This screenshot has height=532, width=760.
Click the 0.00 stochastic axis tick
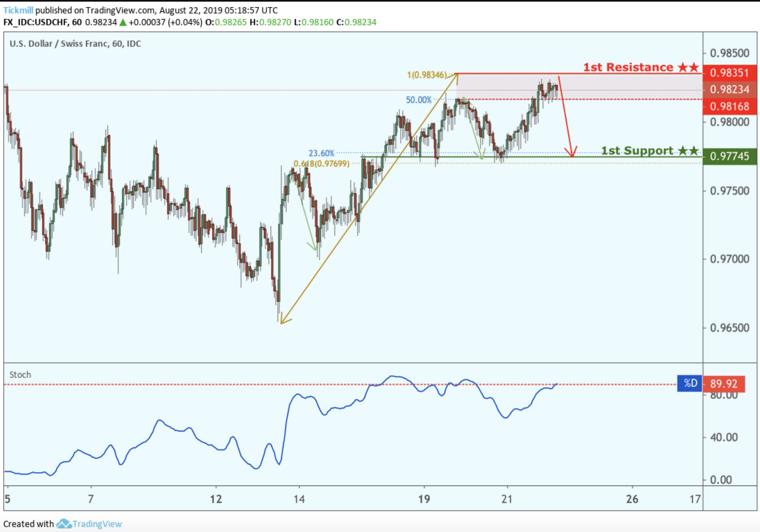pos(721,480)
